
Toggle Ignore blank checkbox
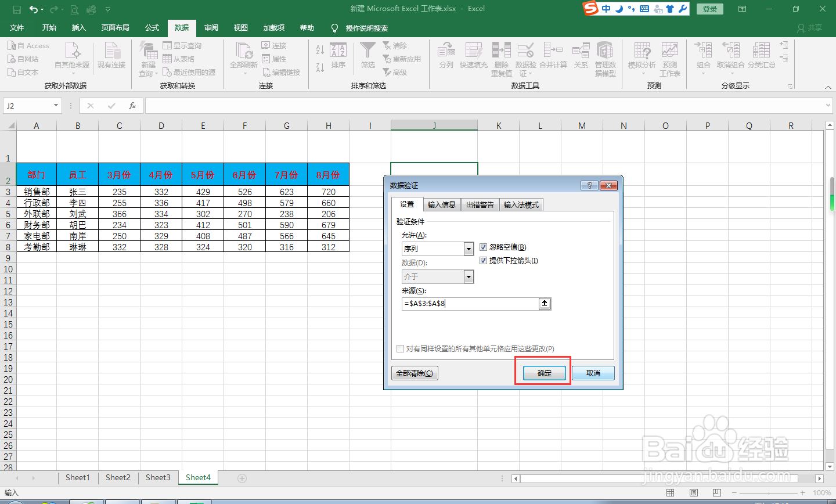(483, 247)
